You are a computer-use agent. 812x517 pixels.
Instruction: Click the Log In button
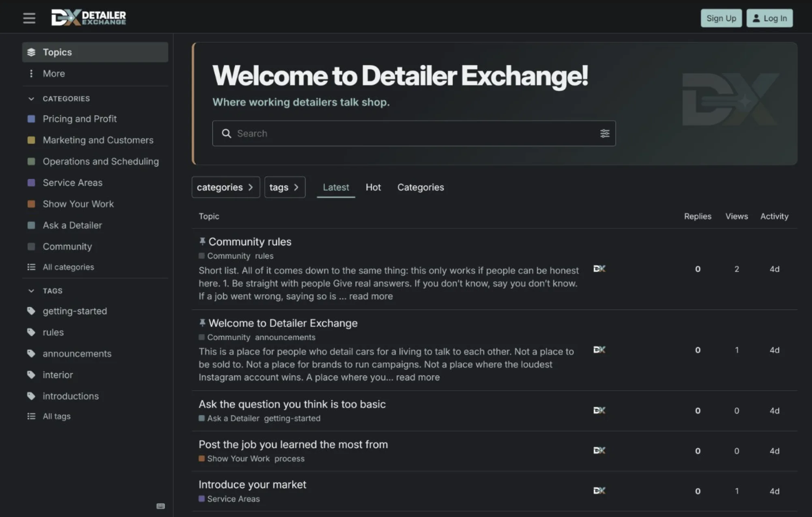(769, 18)
